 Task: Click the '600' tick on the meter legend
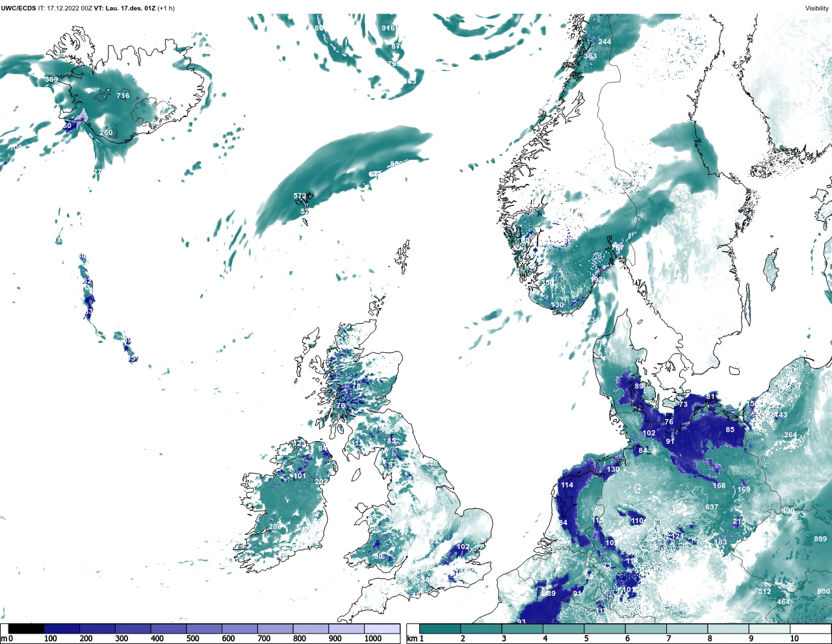tap(228, 639)
